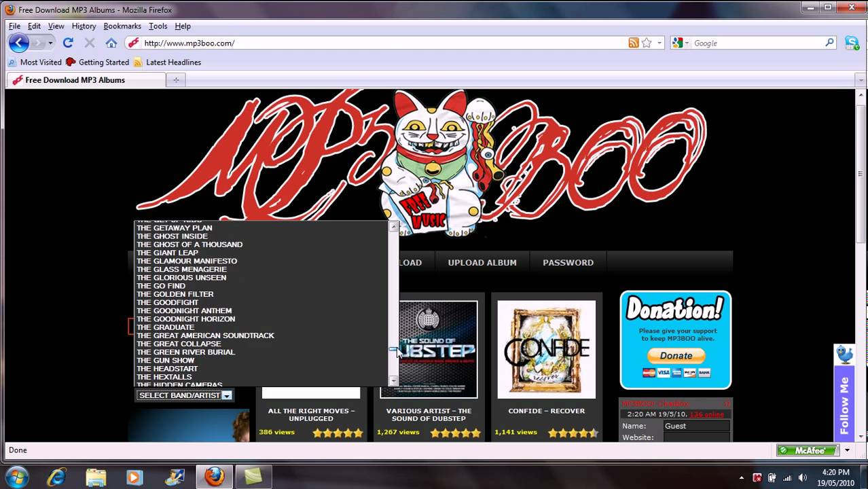
Task: Go back with the browser Back arrow
Action: [x=18, y=43]
